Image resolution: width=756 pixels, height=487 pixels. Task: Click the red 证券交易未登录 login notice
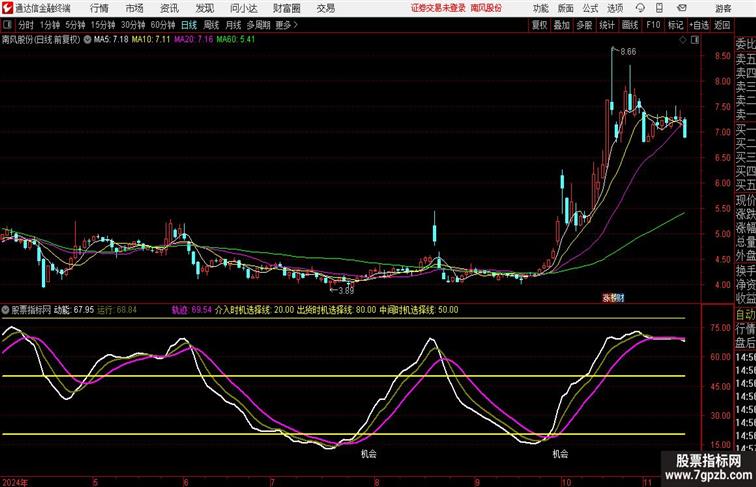point(438,8)
